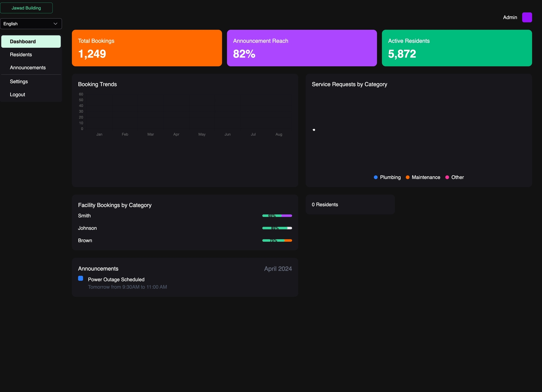
Task: Click the Admin username label
Action: (x=510, y=17)
